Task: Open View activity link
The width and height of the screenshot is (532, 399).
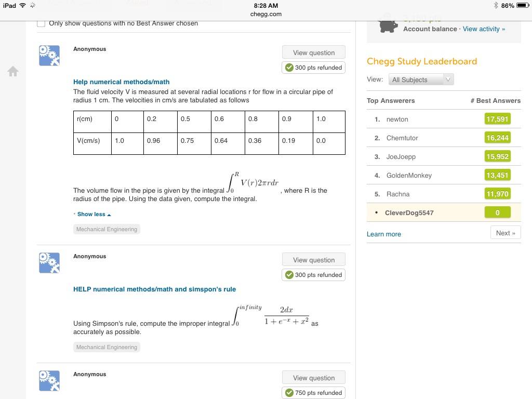Action: coord(484,29)
